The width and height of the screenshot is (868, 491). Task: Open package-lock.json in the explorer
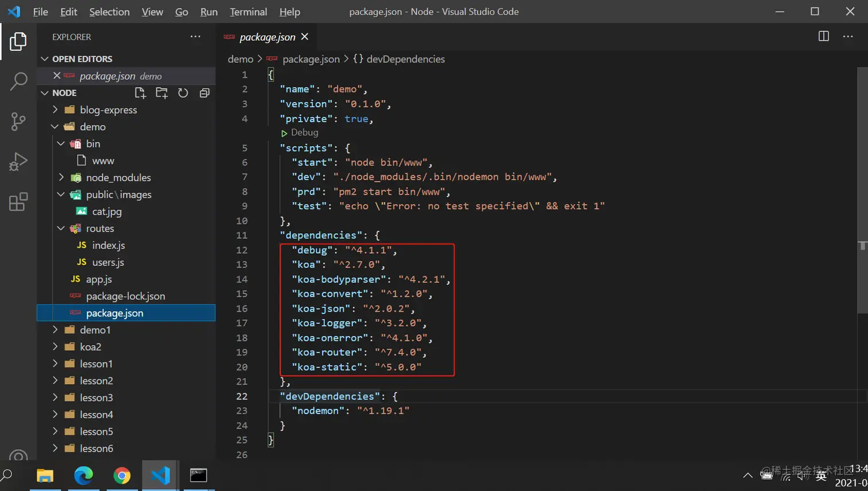point(126,296)
